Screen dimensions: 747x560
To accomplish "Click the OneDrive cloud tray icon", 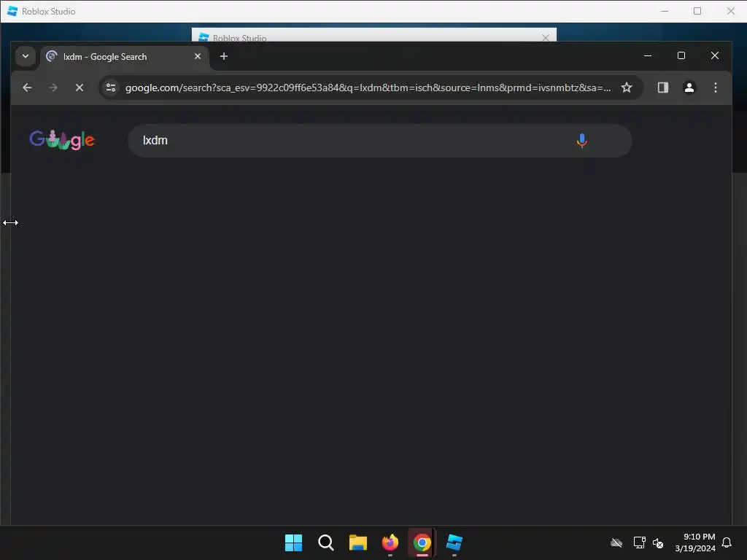I will pos(616,542).
